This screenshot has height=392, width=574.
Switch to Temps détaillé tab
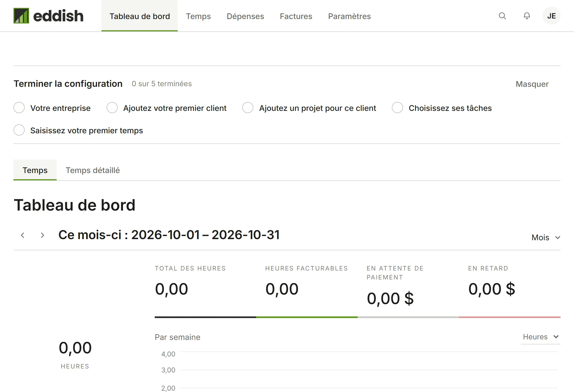pos(93,170)
